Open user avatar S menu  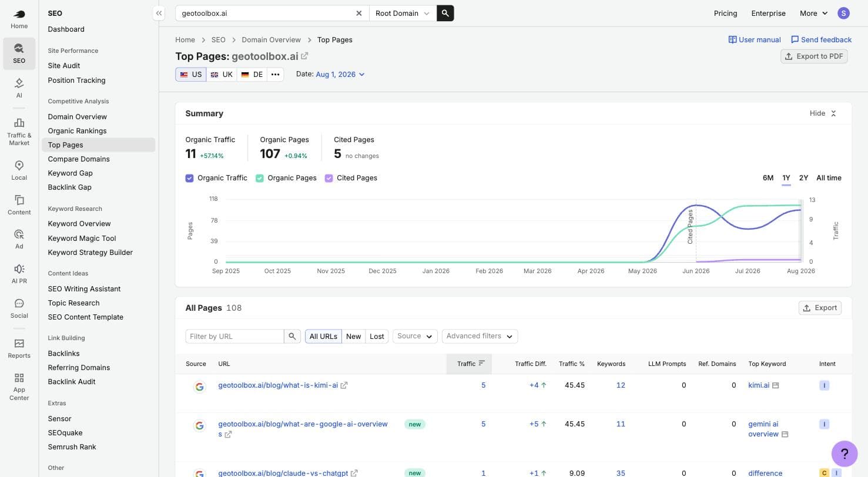[x=843, y=13]
